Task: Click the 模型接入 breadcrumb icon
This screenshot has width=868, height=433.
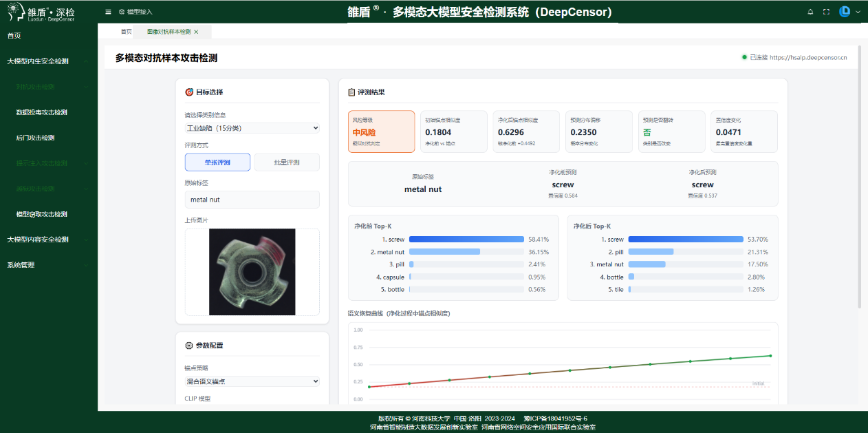Action: point(122,12)
